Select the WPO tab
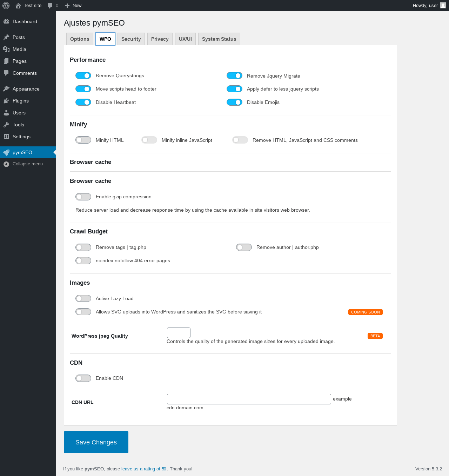The height and width of the screenshot is (476, 449). tap(105, 39)
